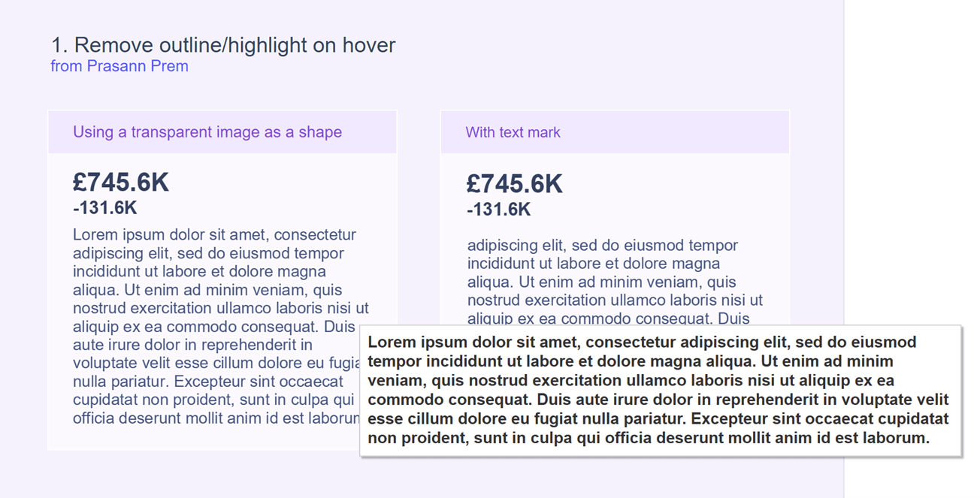Click the tooltip line starting "veniam, quis nostrud"
The image size is (980, 498).
point(631,380)
